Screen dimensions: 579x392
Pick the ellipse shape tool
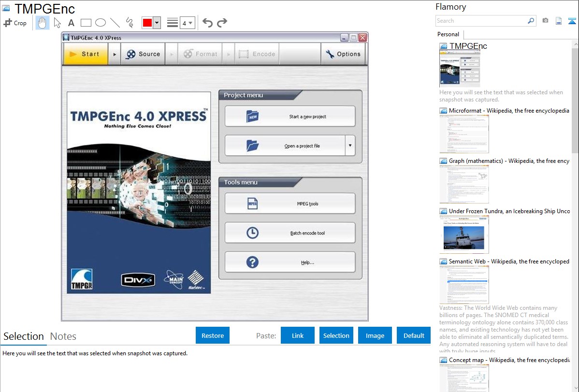[101, 23]
